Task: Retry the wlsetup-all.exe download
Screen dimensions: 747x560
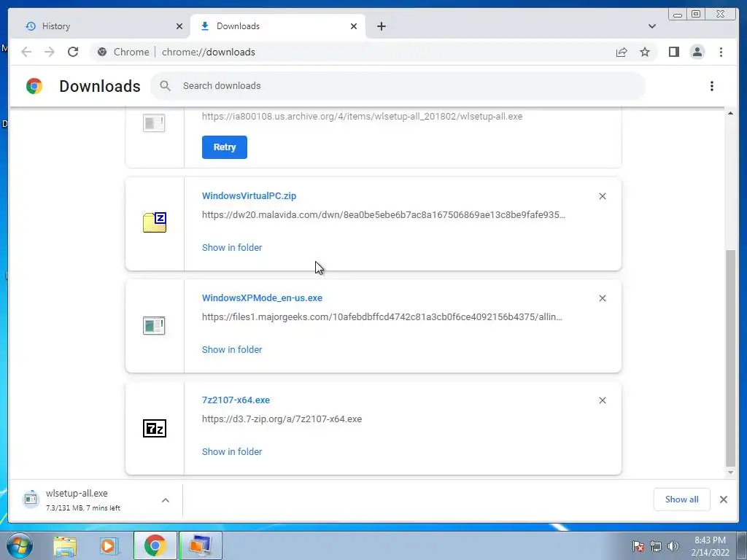Action: pyautogui.click(x=225, y=147)
